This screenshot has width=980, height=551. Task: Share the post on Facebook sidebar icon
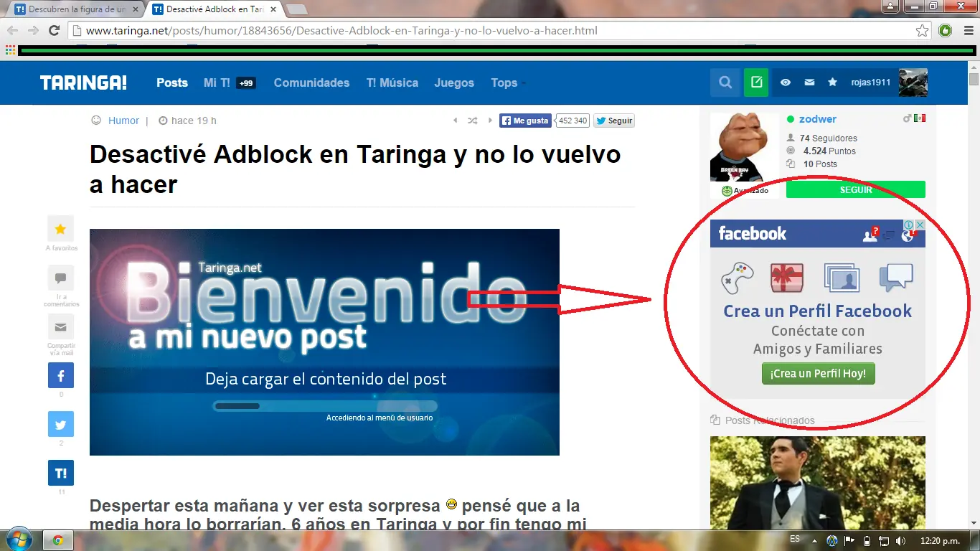point(61,375)
